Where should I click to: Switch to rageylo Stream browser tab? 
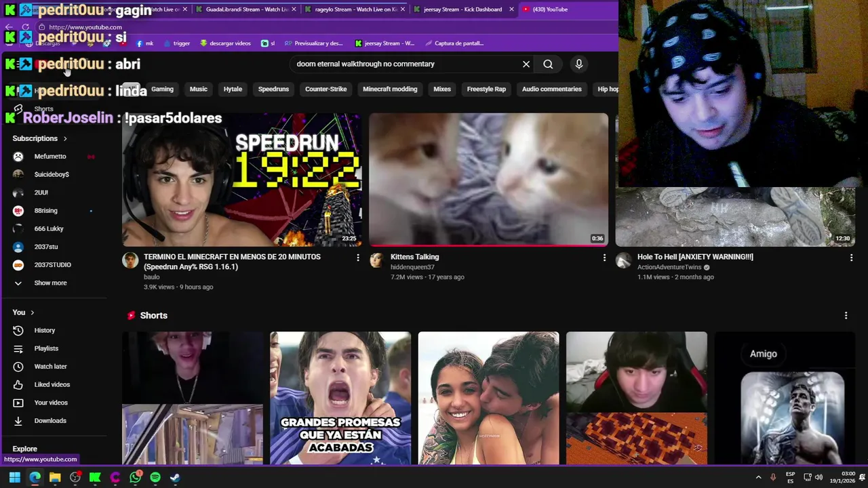(354, 9)
